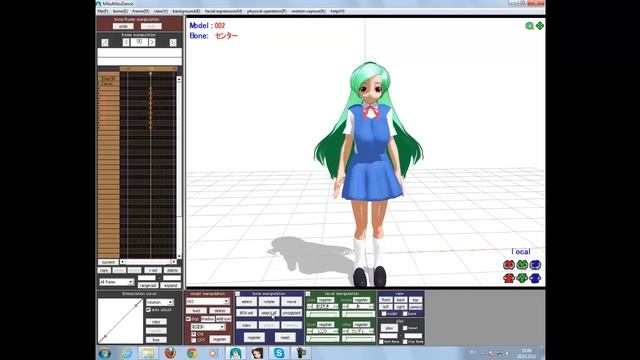Toggle 'auto adjust' checkbox in interpolation panel

[x=149, y=310]
